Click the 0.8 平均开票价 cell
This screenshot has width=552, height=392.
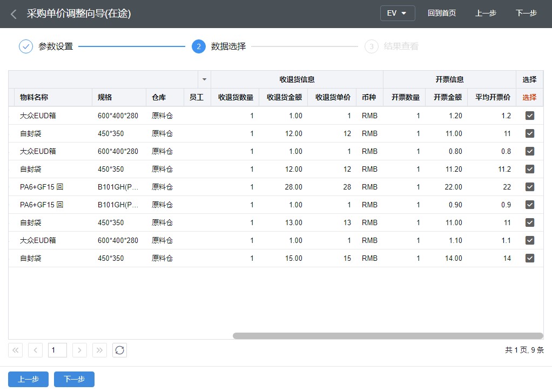point(492,151)
